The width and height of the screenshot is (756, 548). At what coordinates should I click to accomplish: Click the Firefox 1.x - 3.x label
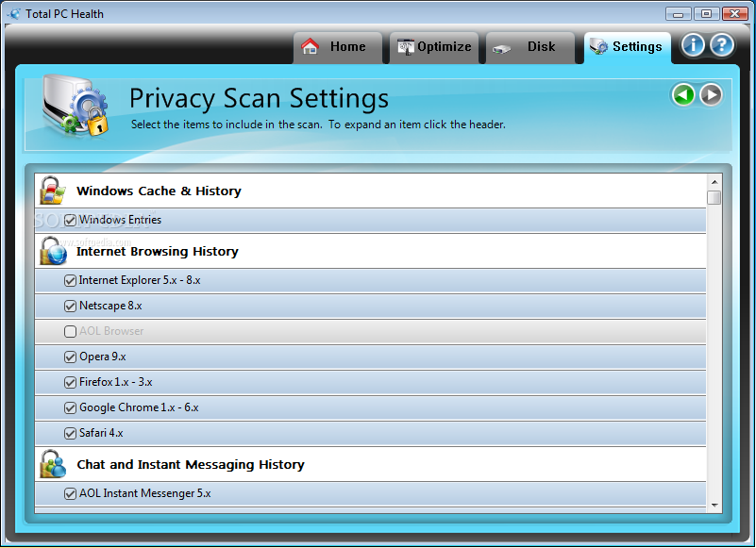pos(116,382)
